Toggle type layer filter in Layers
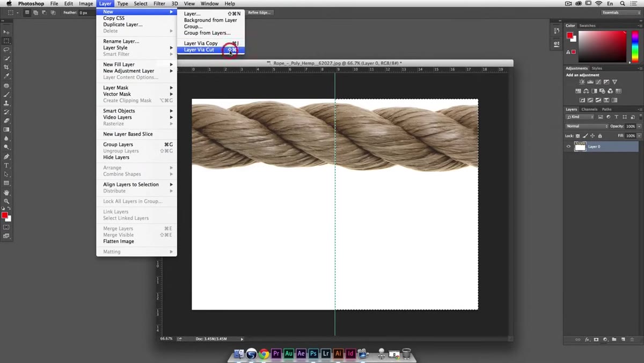Screen dimensions: 644x363 [616, 117]
